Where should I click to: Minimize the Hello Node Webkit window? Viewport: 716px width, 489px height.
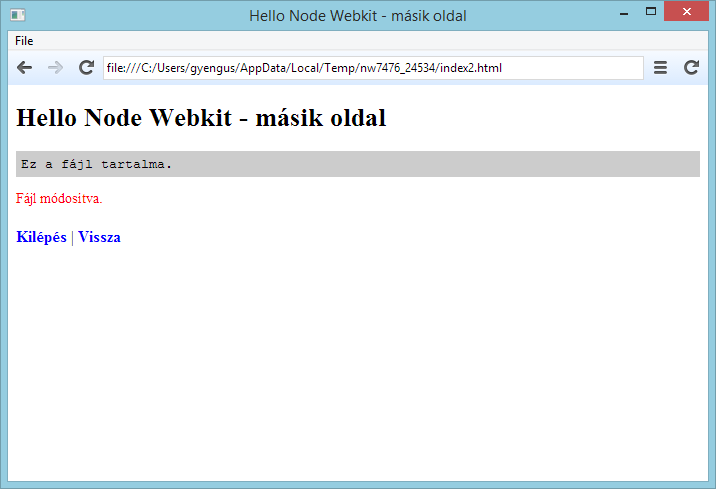point(623,13)
